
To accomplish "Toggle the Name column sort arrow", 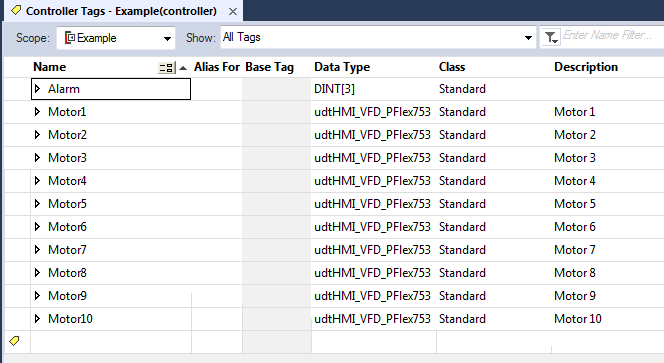I will coord(183,68).
